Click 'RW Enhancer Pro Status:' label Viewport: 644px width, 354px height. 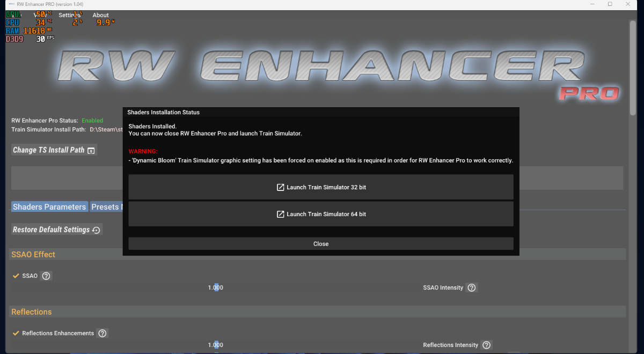pyautogui.click(x=45, y=121)
